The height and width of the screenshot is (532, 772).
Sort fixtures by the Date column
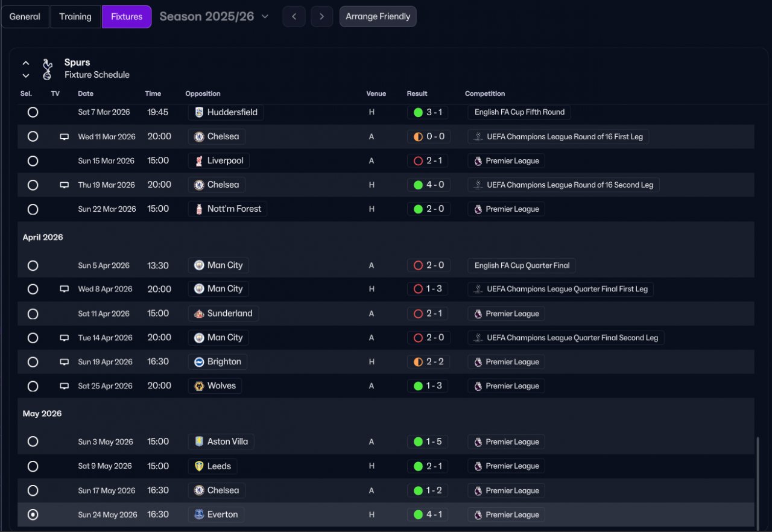click(86, 93)
